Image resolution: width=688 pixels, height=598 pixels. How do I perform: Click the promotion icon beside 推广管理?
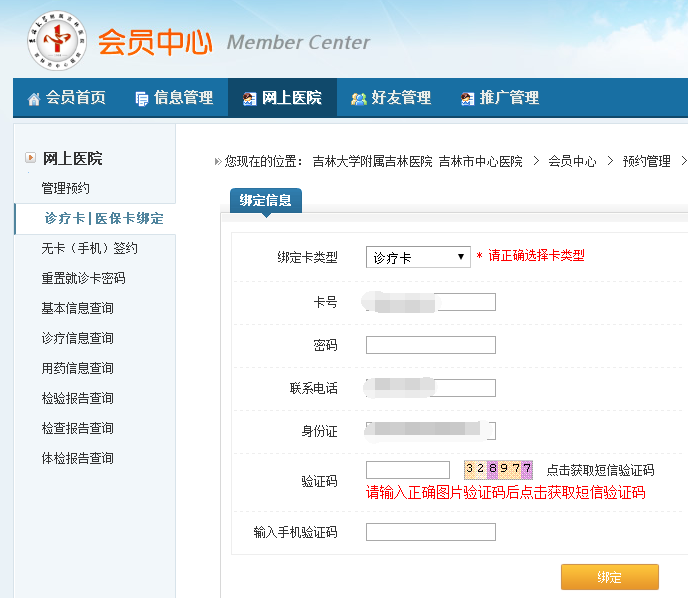click(467, 98)
